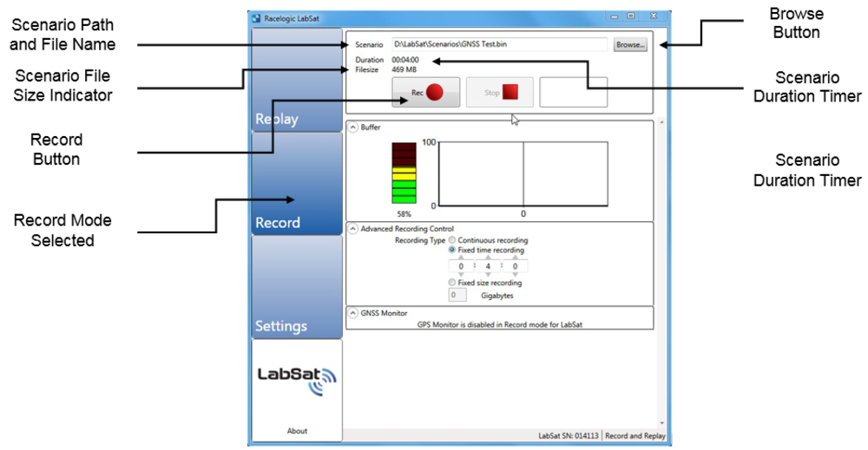
Task: Minimize the Racelogic LabSat window
Action: (x=612, y=16)
